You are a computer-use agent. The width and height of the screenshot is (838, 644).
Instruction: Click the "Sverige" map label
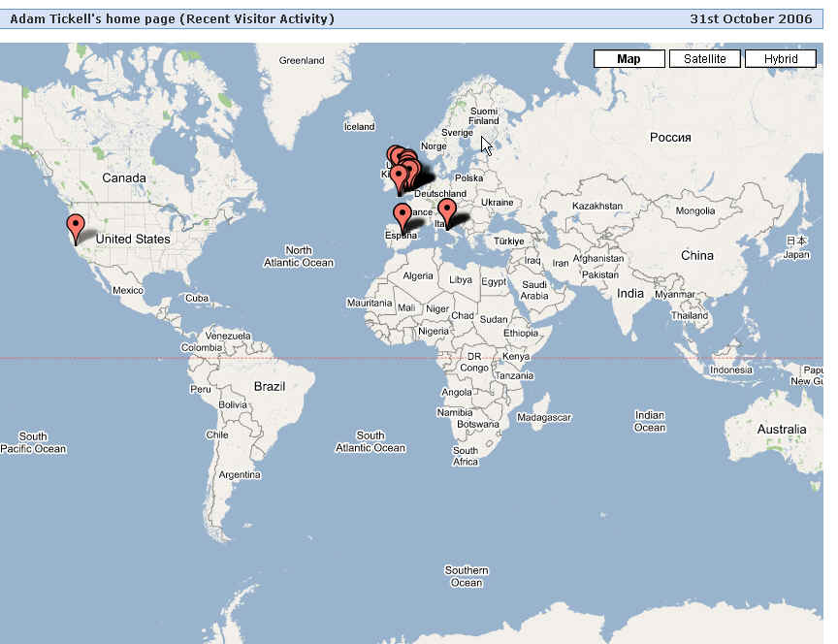[457, 133]
